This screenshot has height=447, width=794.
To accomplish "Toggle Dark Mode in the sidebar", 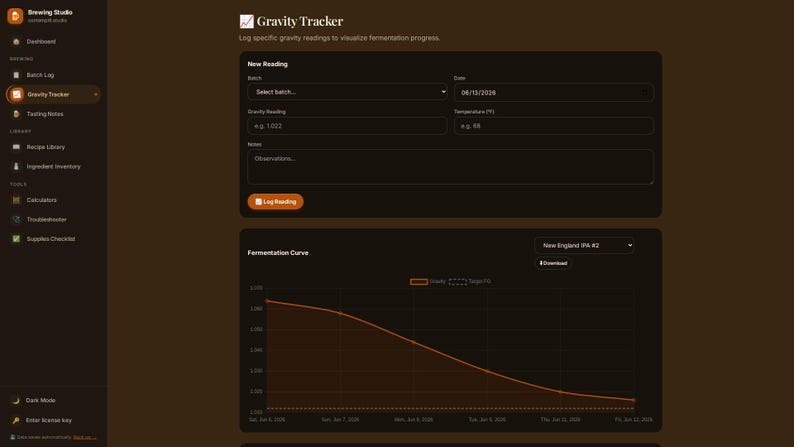I will 53,400.
